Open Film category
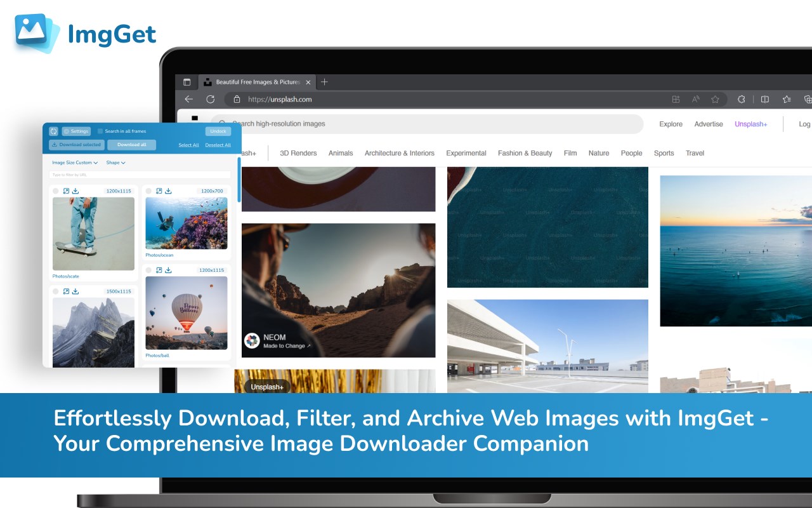 (570, 153)
